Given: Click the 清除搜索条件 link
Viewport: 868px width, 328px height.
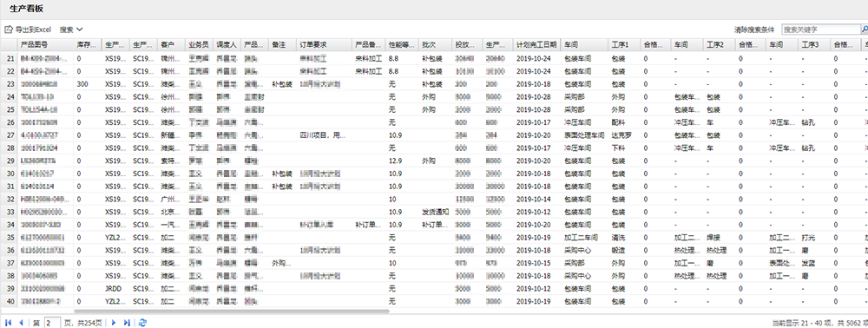Looking at the screenshot, I should [754, 30].
